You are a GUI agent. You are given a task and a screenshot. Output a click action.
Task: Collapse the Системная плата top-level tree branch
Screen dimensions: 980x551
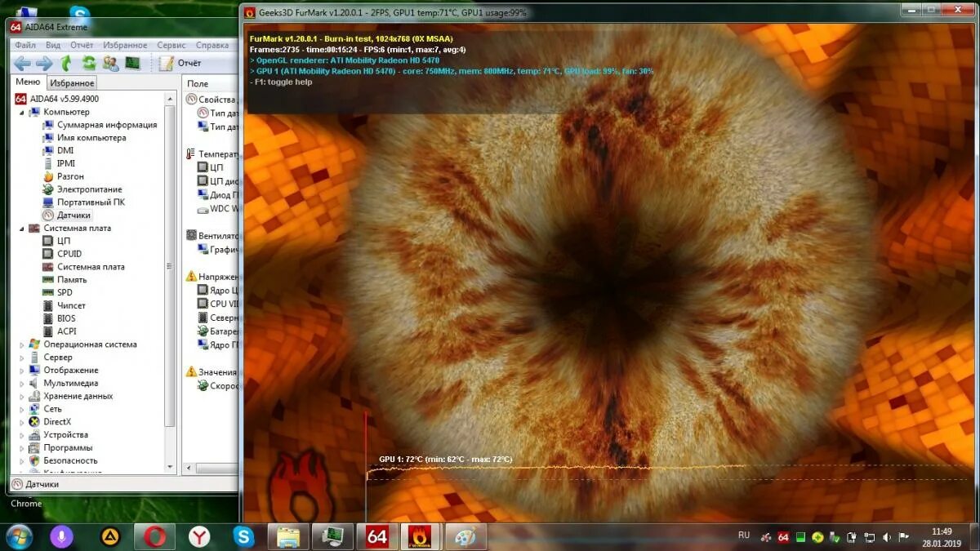coord(21,228)
